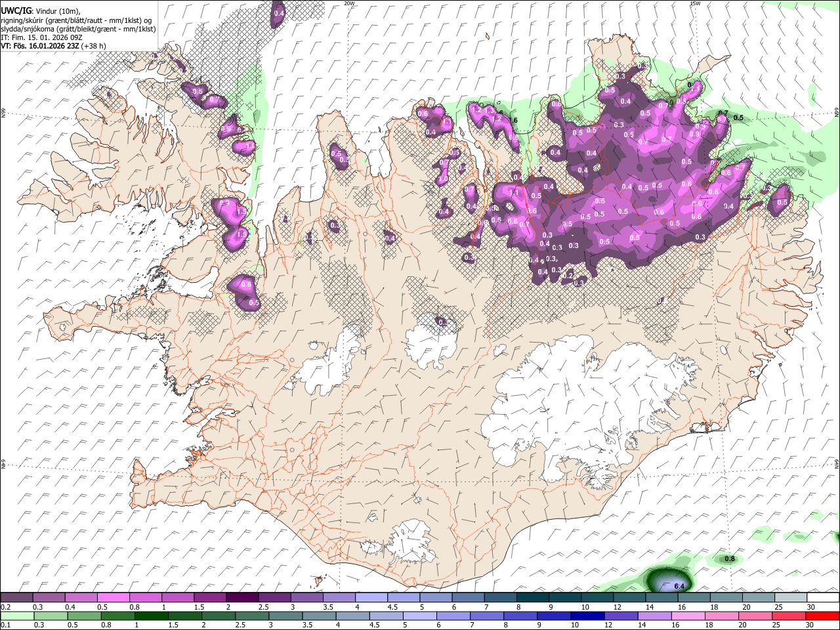The image size is (840, 630).
Task: Click the '0.2' label in the snow legend
Action: pyautogui.click(x=5, y=607)
